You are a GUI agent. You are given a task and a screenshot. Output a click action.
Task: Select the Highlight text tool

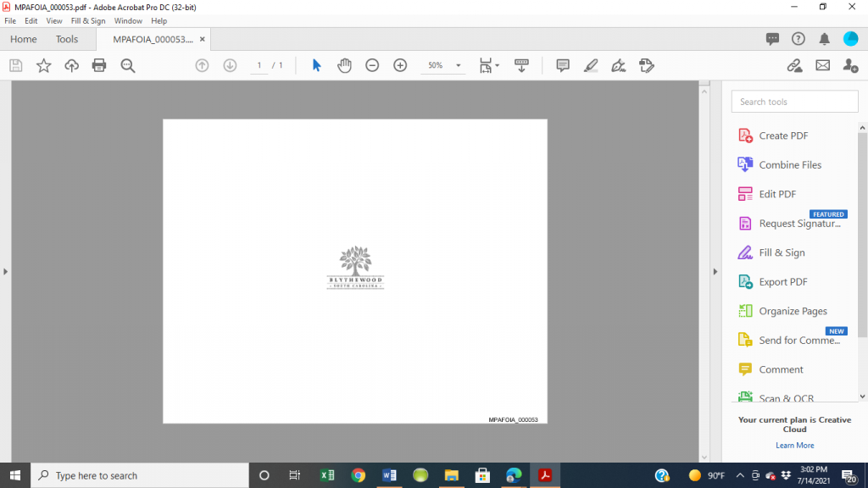pyautogui.click(x=591, y=65)
